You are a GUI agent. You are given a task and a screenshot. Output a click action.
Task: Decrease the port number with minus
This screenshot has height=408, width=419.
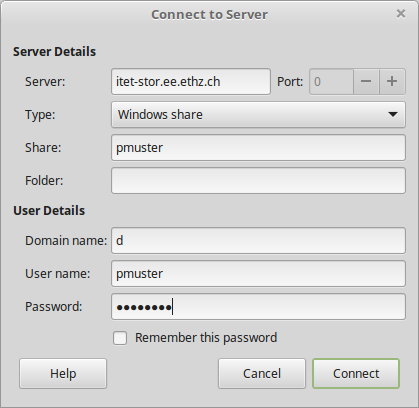(x=366, y=82)
